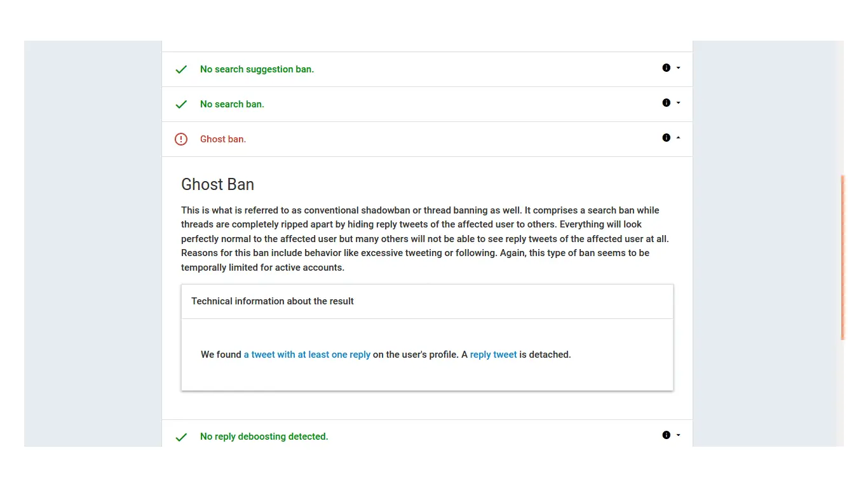Open the 'reply tweet' link
Screen dimensions: 868x488
tap(493, 355)
